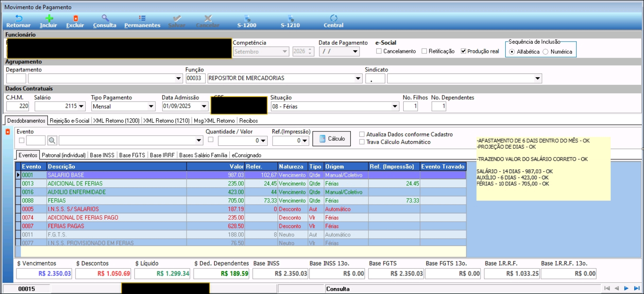Select the FERIAS PAGAS event row
644x294 pixels.
(x=241, y=226)
